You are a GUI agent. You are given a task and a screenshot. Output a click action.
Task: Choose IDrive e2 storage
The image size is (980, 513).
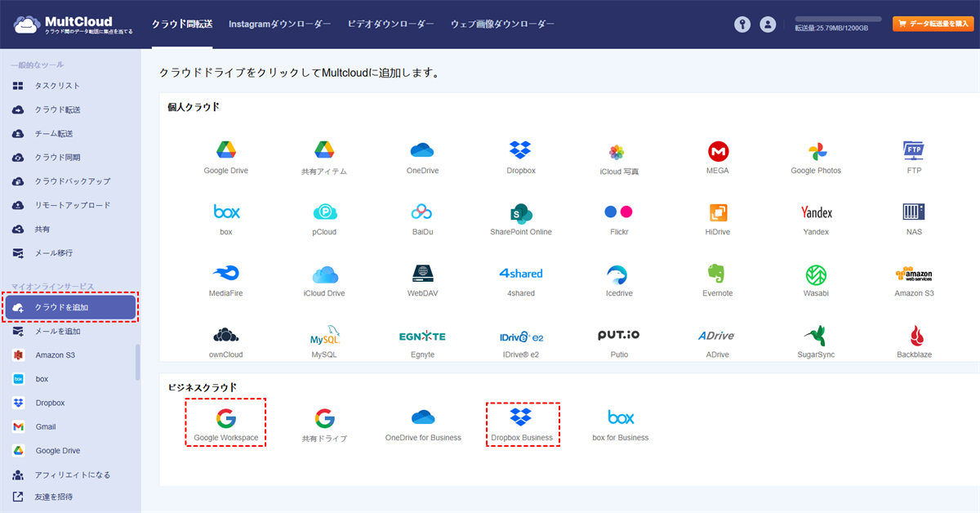point(521,336)
